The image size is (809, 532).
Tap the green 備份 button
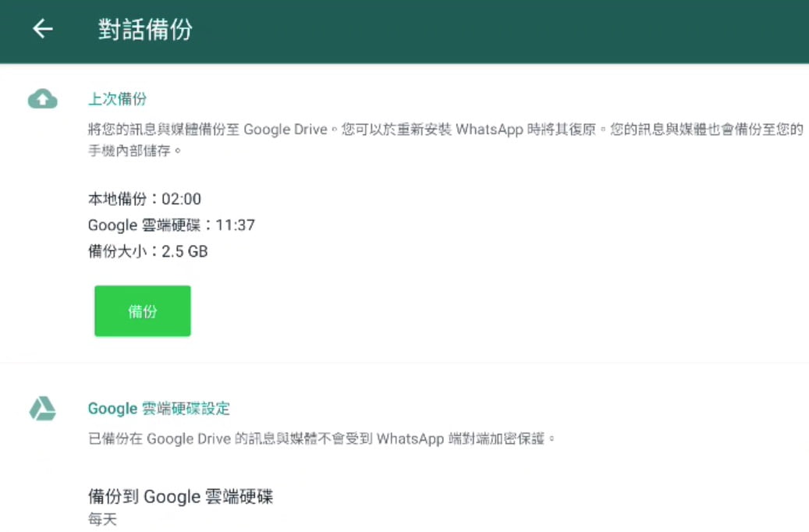point(143,311)
